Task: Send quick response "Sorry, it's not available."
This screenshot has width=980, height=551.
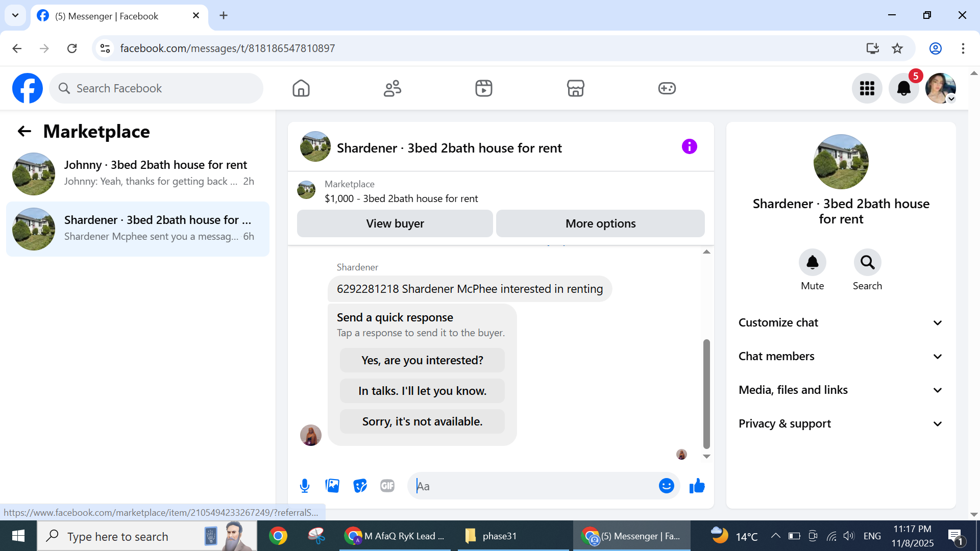Action: click(422, 421)
